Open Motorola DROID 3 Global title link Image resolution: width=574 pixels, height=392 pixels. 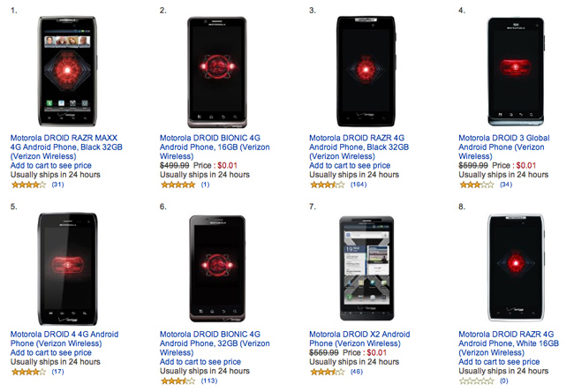503,147
